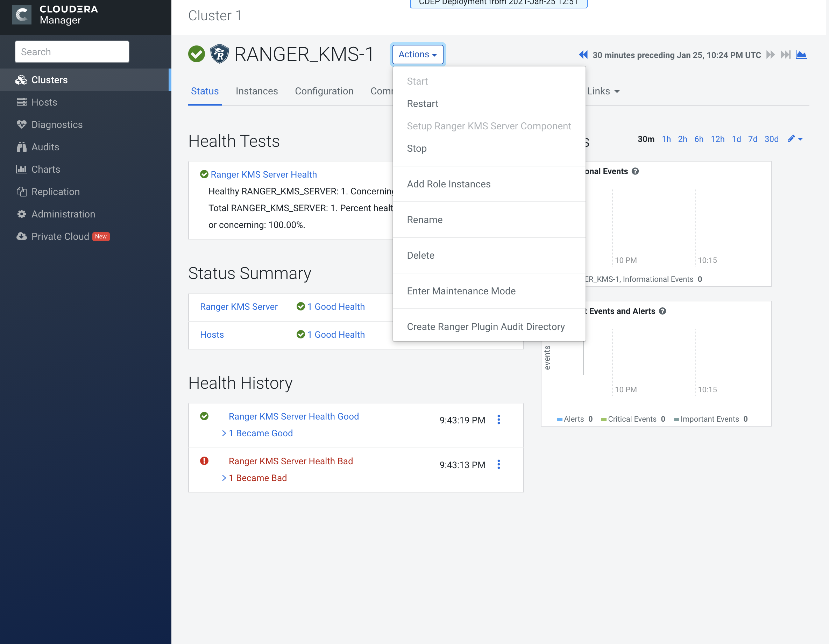Click the sidebar Search input field
The height and width of the screenshot is (644, 829).
tap(72, 52)
